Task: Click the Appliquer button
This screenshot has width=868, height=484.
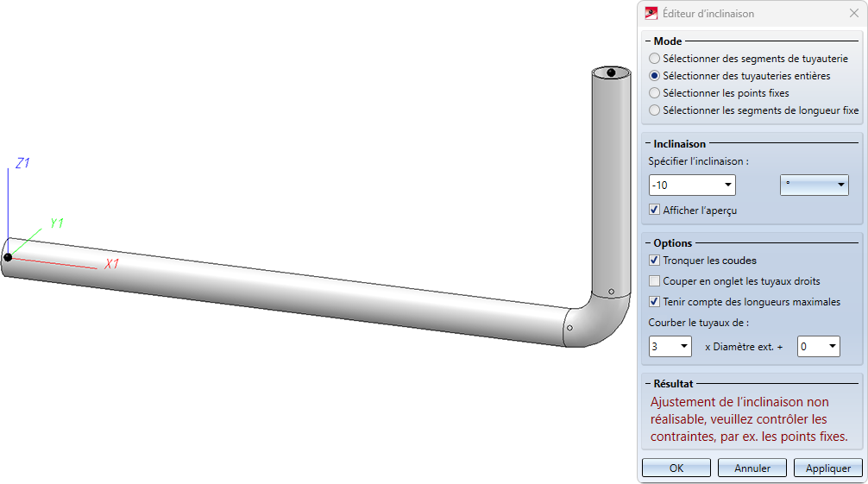Action: [x=828, y=468]
